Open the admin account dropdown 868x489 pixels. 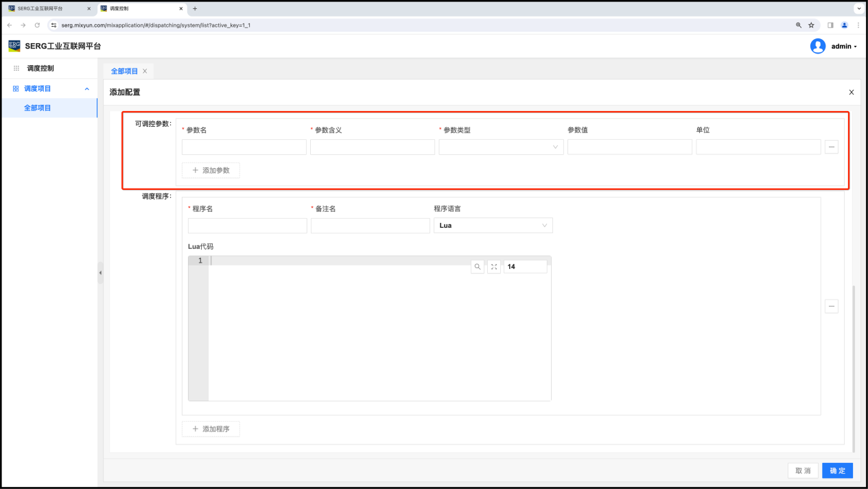[x=844, y=47]
